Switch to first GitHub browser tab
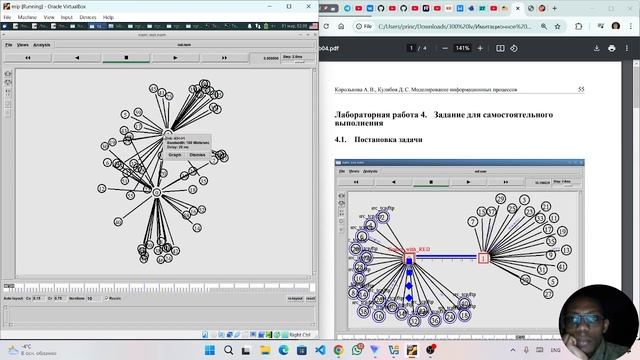This screenshot has height=360, width=640. click(381, 8)
